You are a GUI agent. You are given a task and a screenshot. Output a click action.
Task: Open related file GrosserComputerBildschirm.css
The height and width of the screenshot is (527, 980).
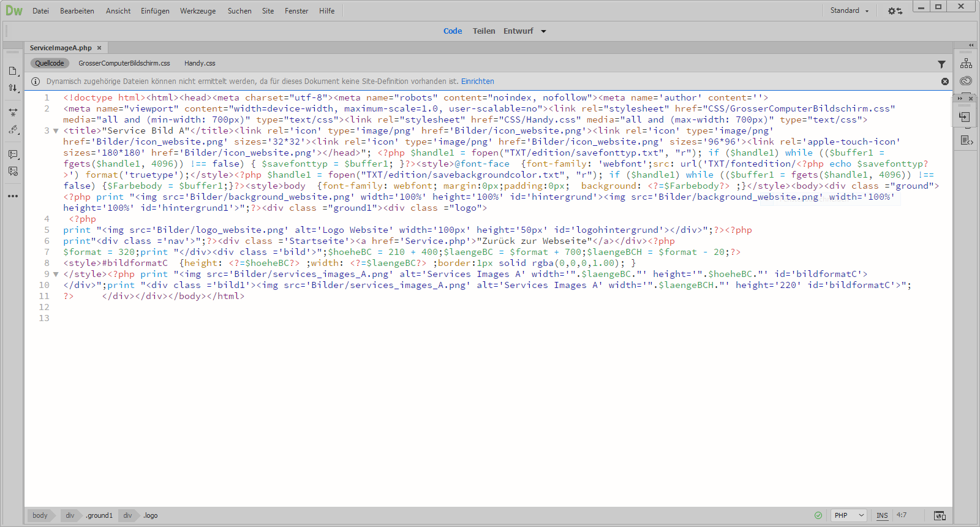(x=124, y=63)
